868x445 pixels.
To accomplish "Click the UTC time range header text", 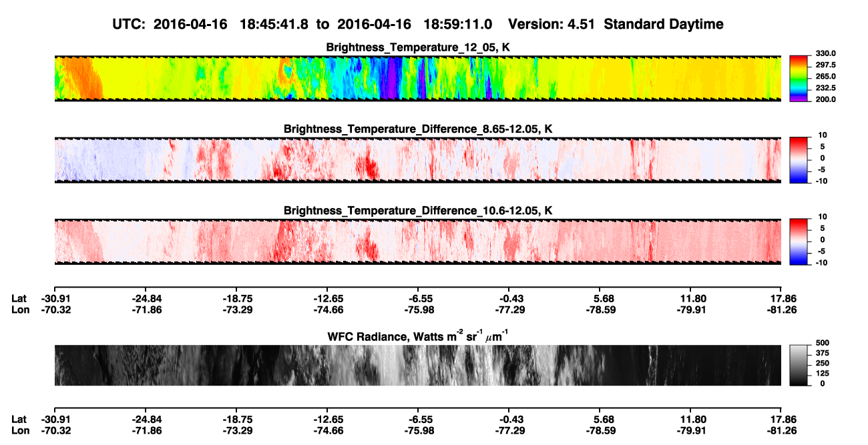I will (x=304, y=24).
